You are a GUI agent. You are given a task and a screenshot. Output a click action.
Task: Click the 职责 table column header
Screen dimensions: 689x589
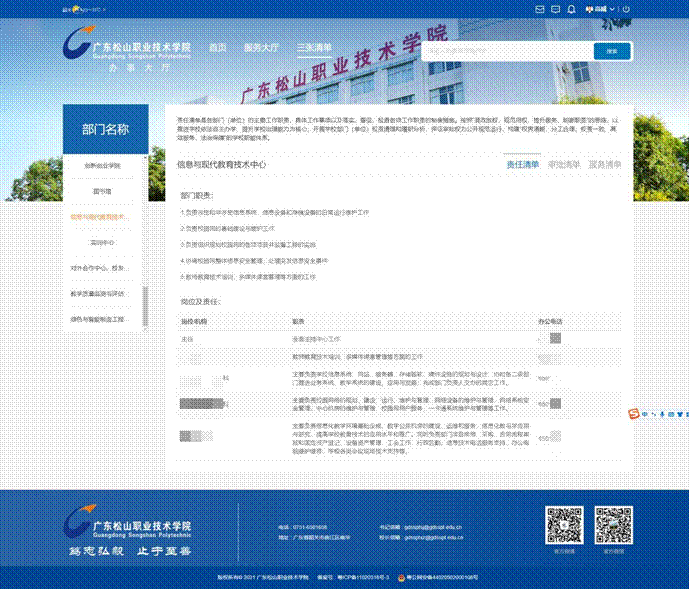pos(298,322)
